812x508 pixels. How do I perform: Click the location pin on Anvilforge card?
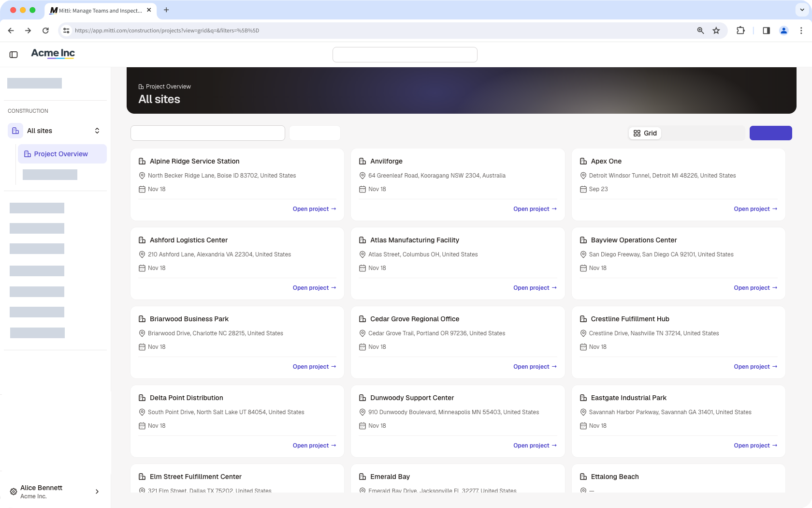(x=362, y=176)
